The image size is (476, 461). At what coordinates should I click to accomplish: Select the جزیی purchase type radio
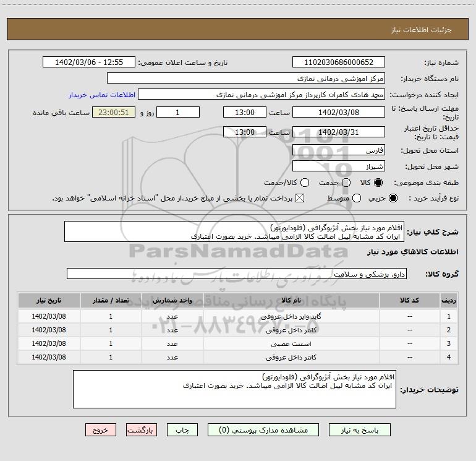click(393, 198)
